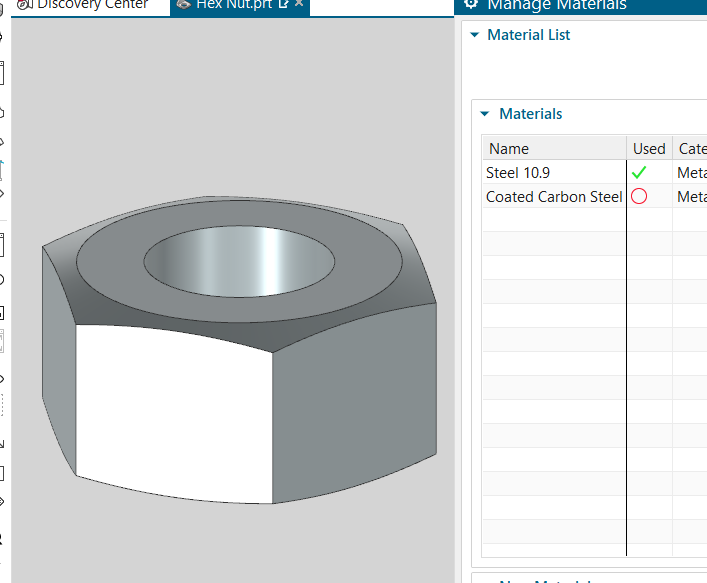Select the Steel 10.9 material row
The height and width of the screenshot is (583, 707).
click(553, 172)
